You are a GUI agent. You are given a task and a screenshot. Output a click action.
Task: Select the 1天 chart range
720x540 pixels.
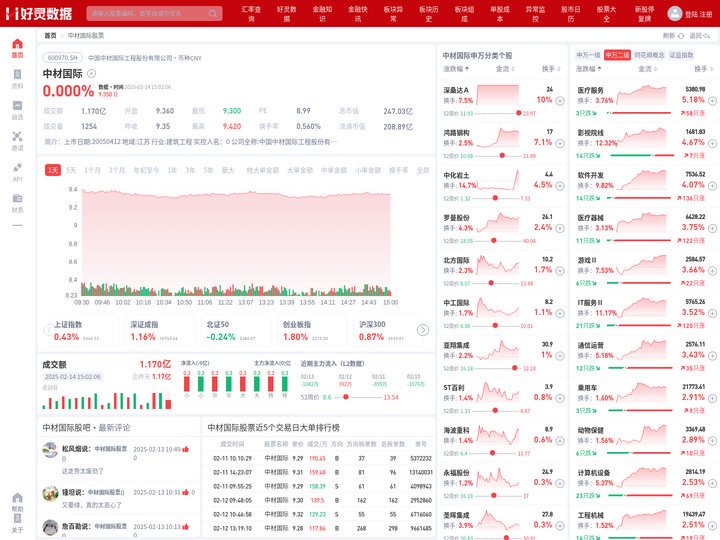point(53,170)
